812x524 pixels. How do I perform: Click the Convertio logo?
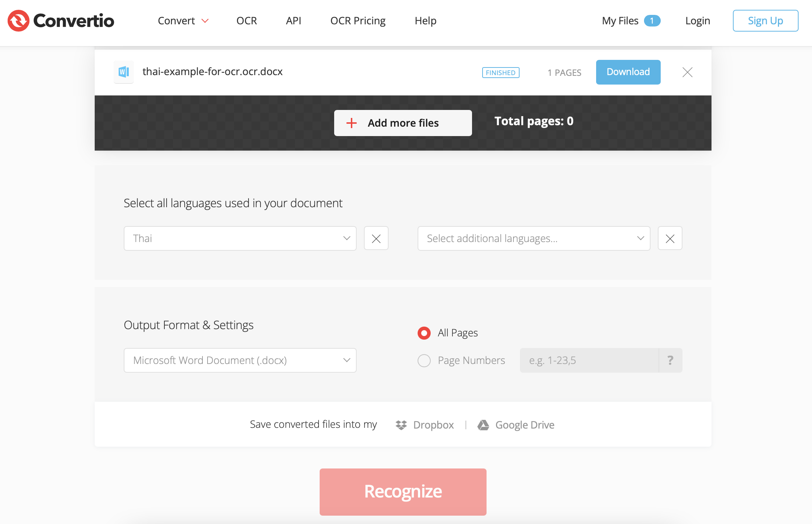pyautogui.click(x=60, y=21)
